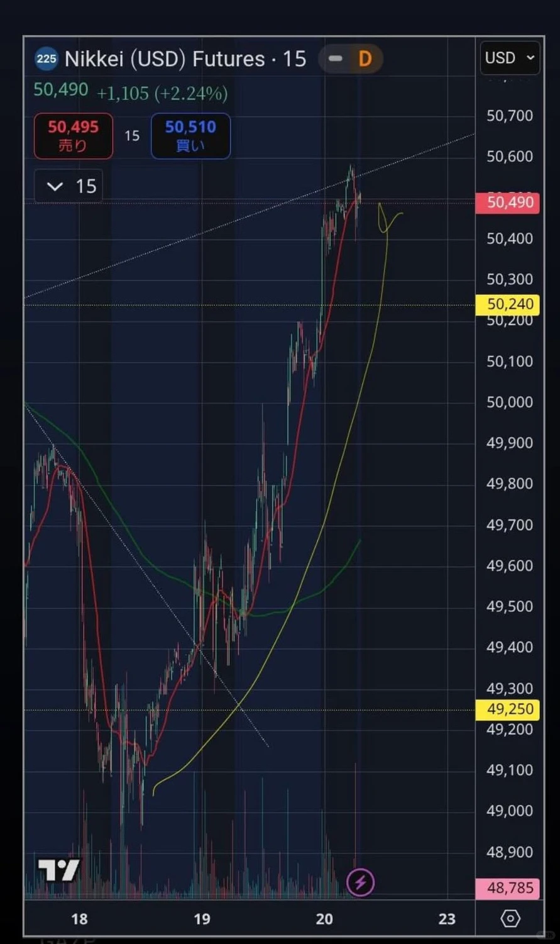The image size is (560, 944).
Task: Click the 15 spread value between sell and buy
Action: click(132, 136)
